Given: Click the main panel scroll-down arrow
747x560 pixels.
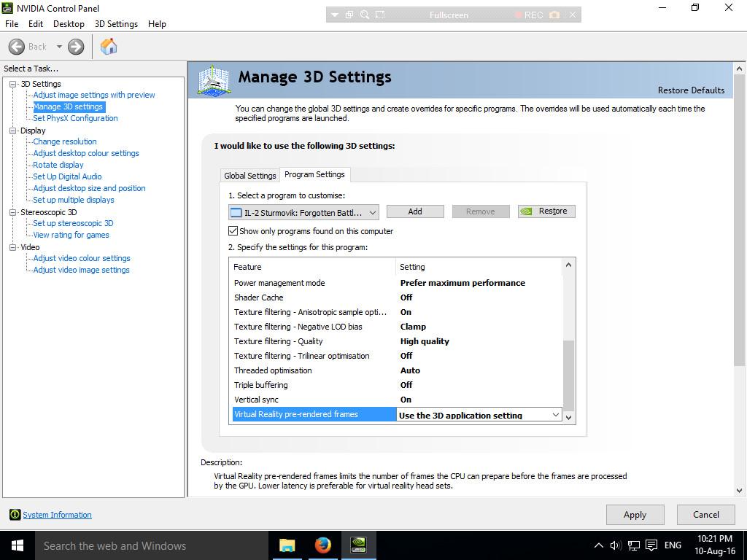Looking at the screenshot, I should pos(739,491).
